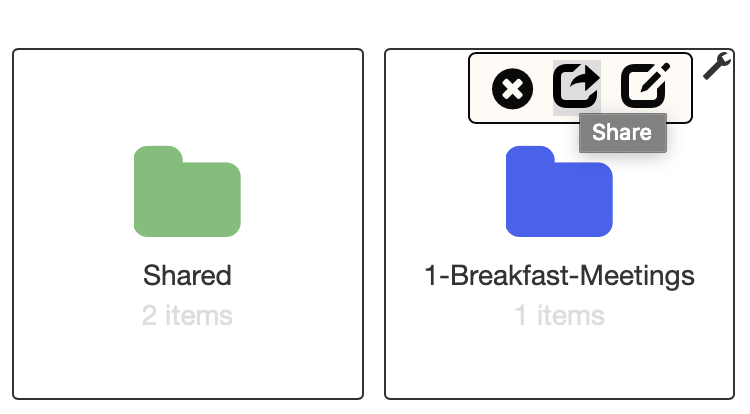
Task: Click the Share arrow icon
Action: [576, 86]
